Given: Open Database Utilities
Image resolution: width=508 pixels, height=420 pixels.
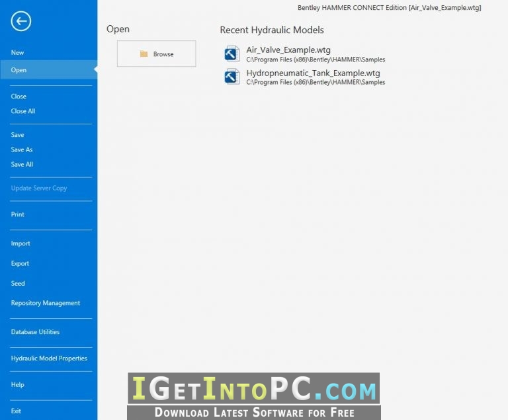Looking at the screenshot, I should (35, 332).
